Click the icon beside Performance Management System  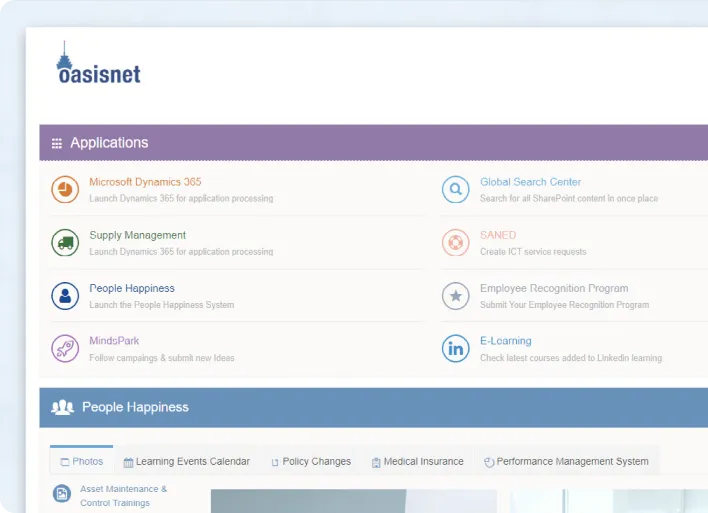pyautogui.click(x=489, y=462)
